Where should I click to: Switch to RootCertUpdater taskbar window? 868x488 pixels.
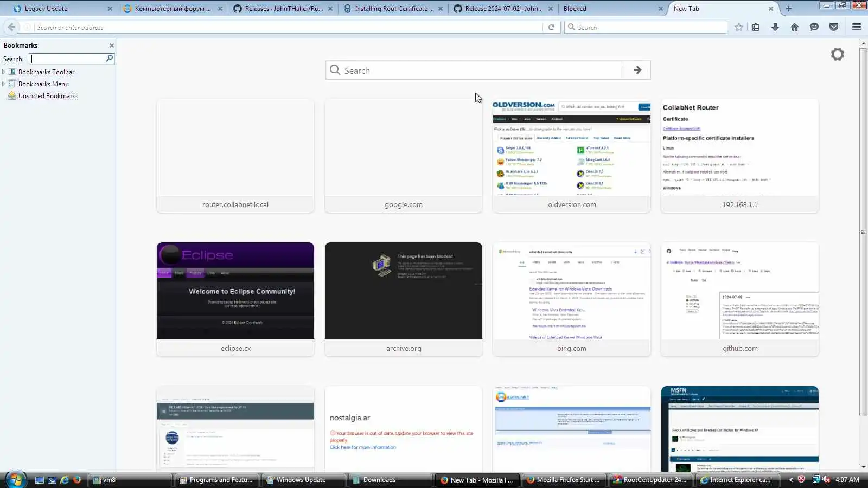(651, 480)
